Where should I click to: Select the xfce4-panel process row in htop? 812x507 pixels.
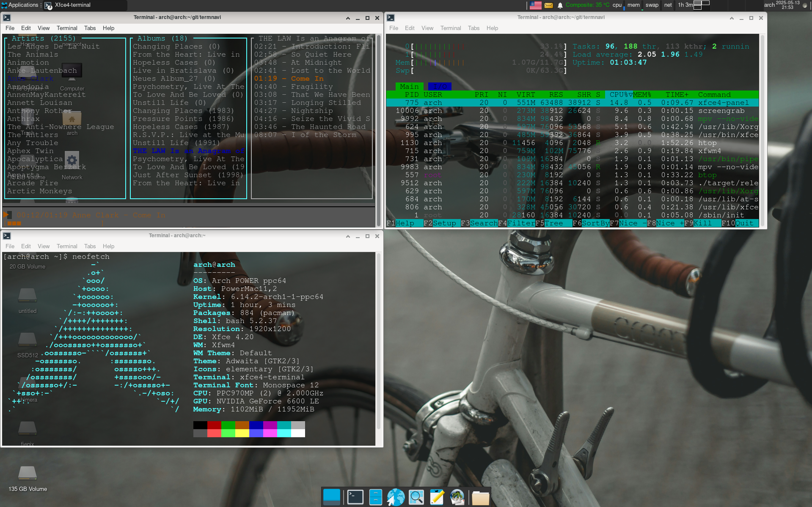click(x=573, y=103)
